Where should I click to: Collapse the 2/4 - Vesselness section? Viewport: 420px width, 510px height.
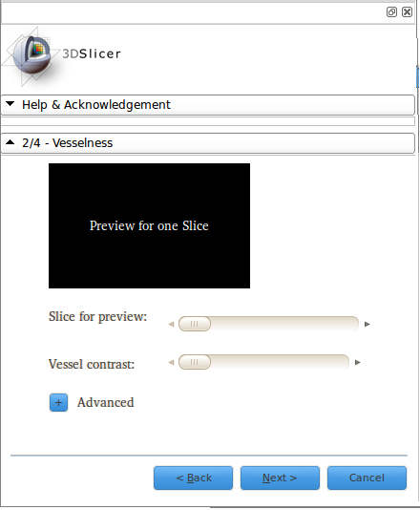(208, 143)
